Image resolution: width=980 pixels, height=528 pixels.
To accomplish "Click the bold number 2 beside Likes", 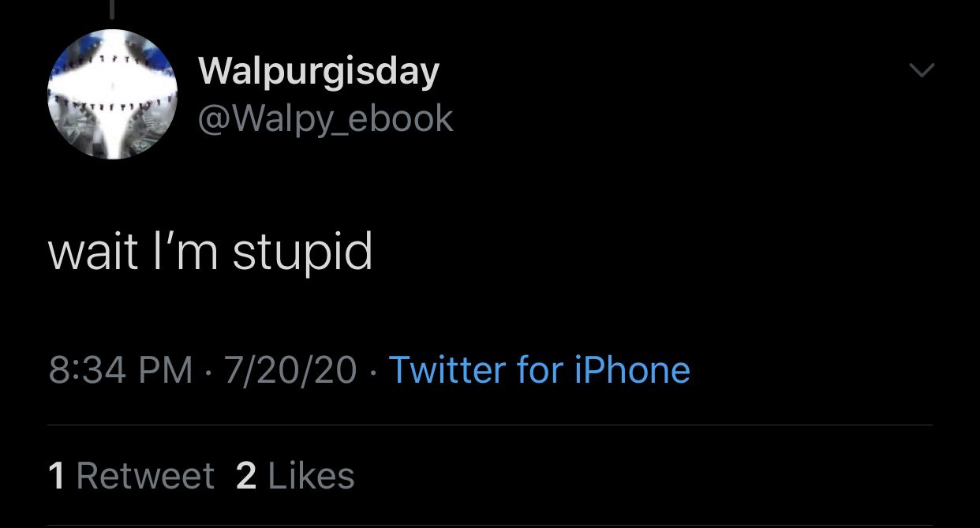I will click(246, 476).
